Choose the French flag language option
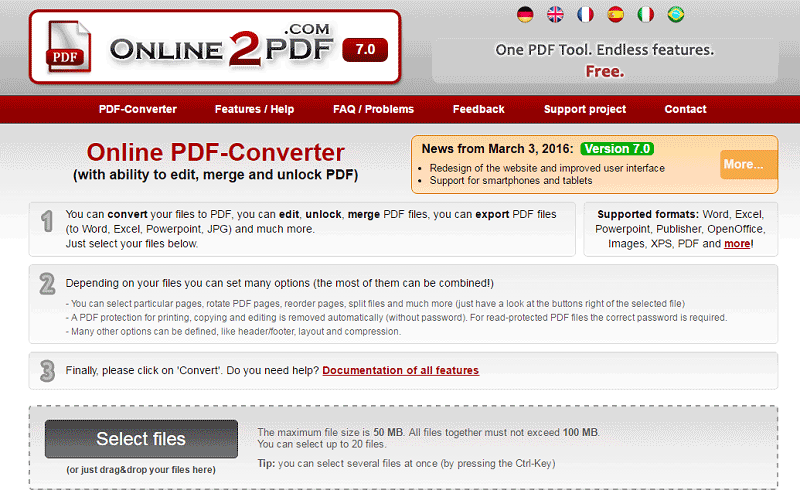Screen dimensions: 800x497 tap(585, 14)
